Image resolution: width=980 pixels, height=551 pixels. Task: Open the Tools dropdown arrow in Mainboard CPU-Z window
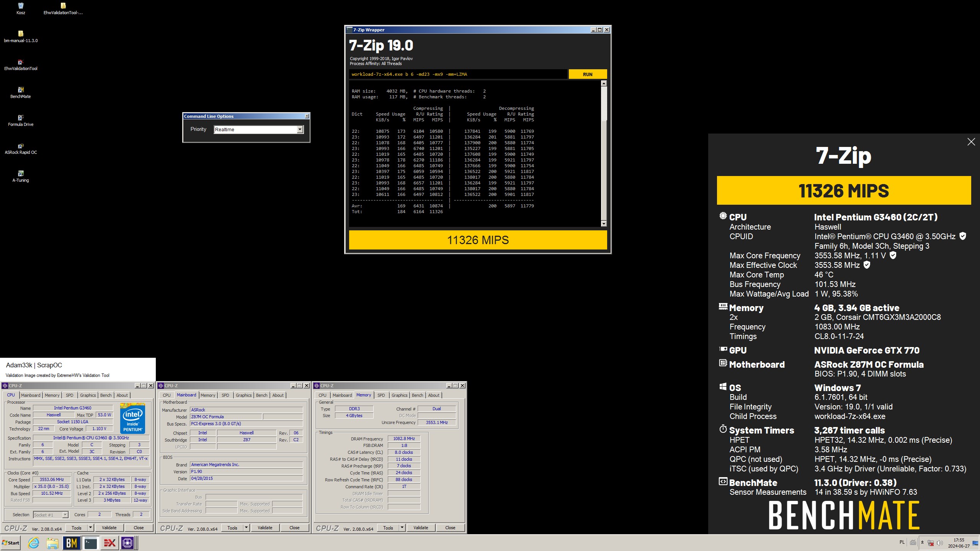(x=247, y=528)
